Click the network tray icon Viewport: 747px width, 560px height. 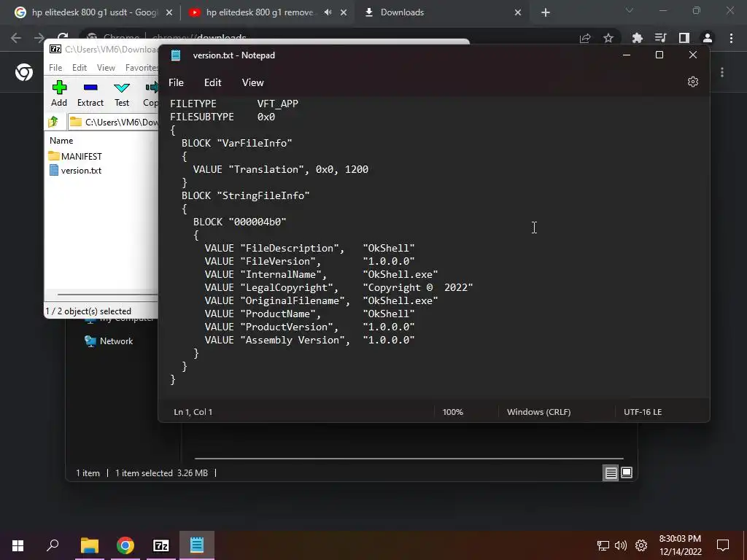coord(603,545)
